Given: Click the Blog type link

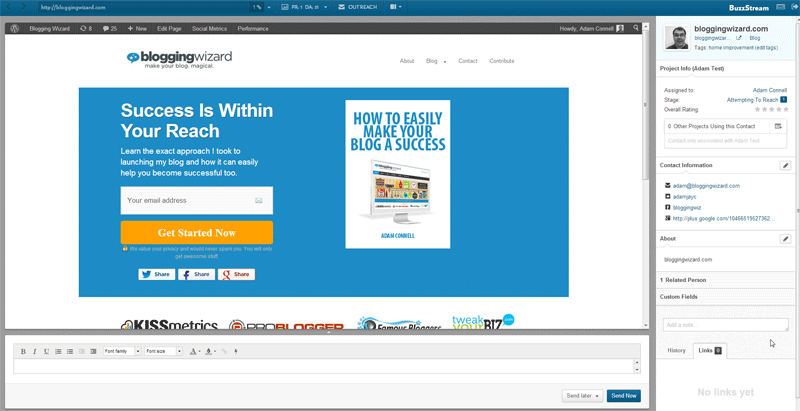Looking at the screenshot, I should (755, 38).
